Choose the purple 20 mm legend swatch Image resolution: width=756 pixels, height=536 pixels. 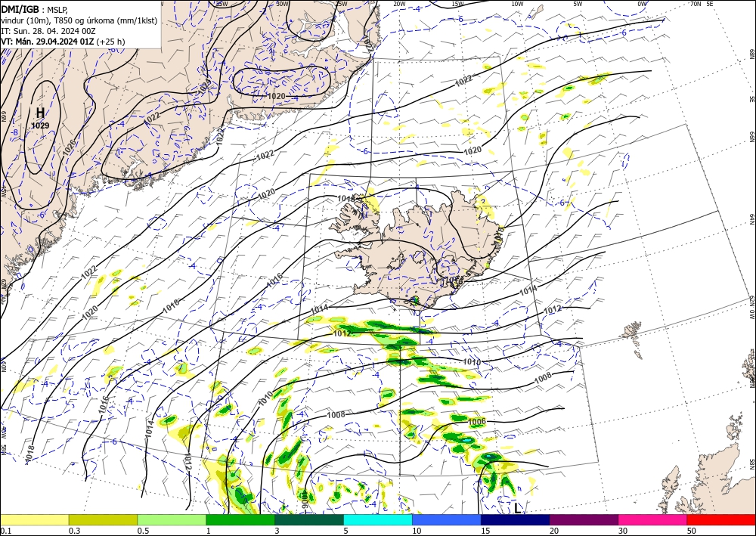tap(584, 519)
